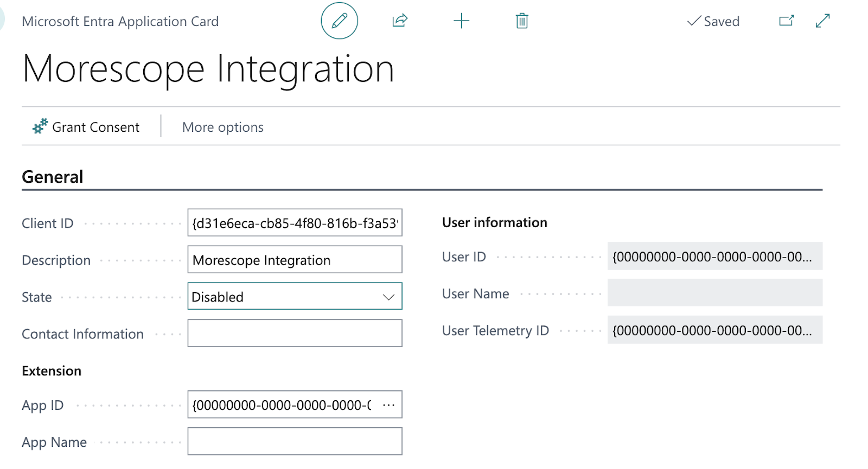Screen dimensions: 868x469
Task: Click the User ID read-only field
Action: tap(715, 256)
